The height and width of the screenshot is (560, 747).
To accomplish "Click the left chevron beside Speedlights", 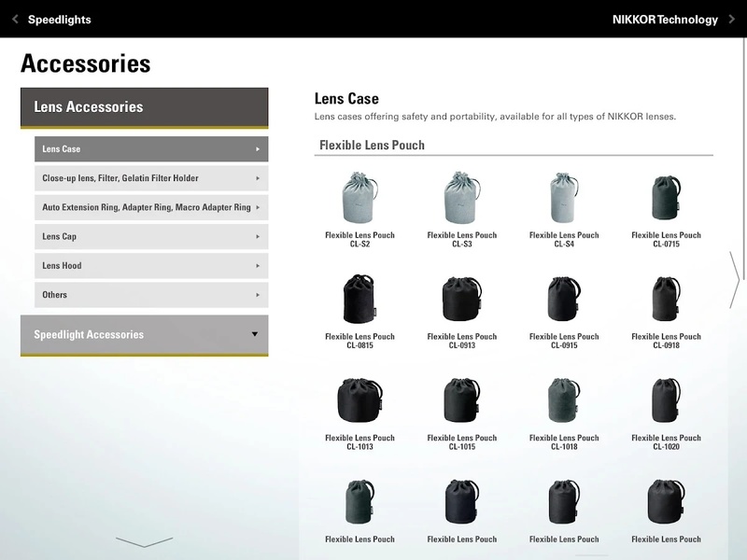I will click(15, 19).
